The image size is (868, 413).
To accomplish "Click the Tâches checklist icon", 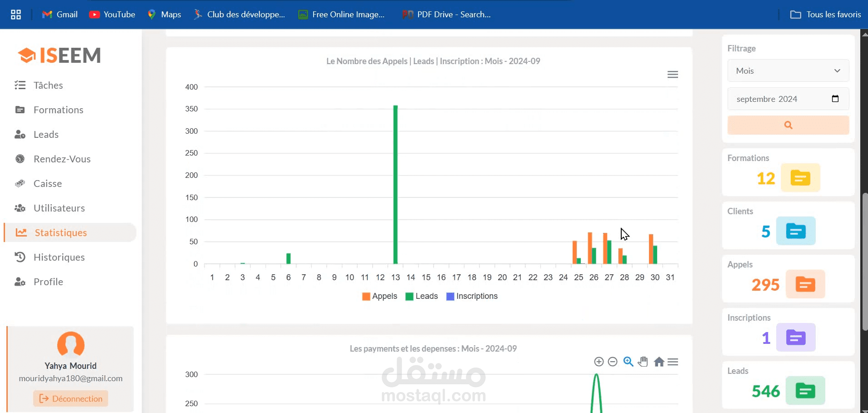I will tap(20, 85).
